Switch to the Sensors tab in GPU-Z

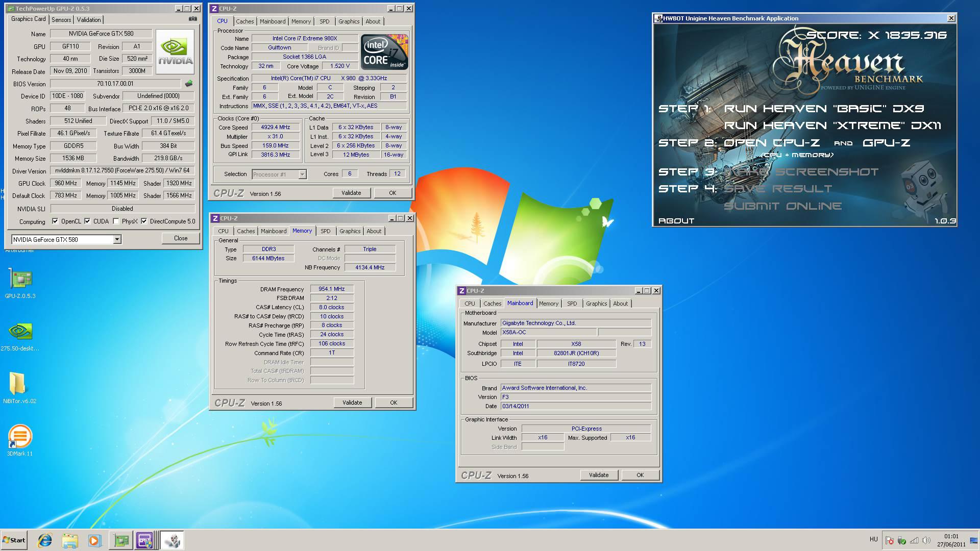pos(61,20)
